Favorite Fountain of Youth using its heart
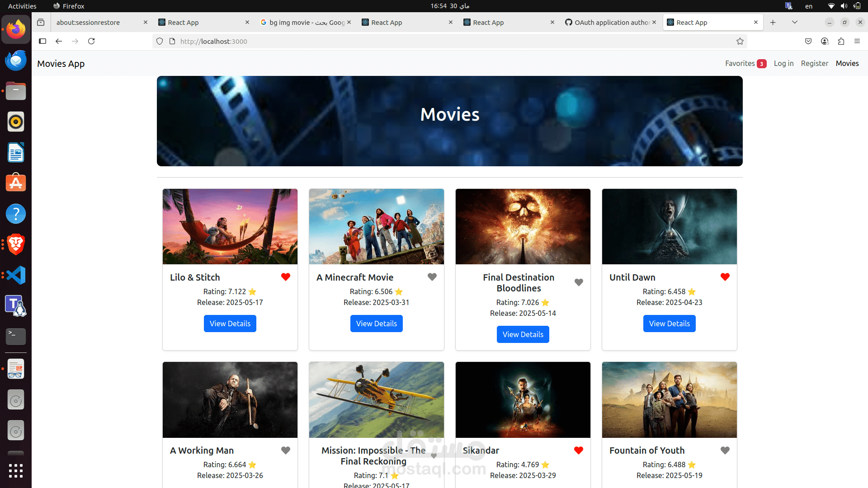The width and height of the screenshot is (868, 488). coord(725,450)
